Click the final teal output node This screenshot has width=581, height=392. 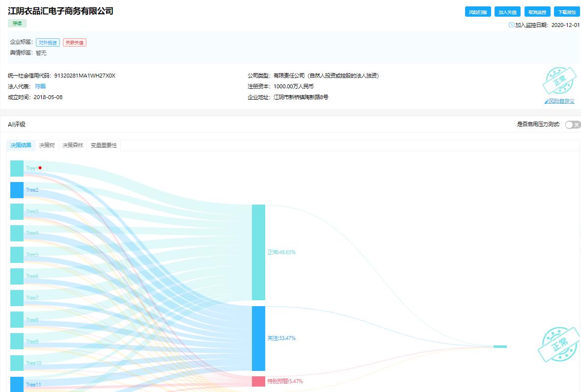coord(500,346)
